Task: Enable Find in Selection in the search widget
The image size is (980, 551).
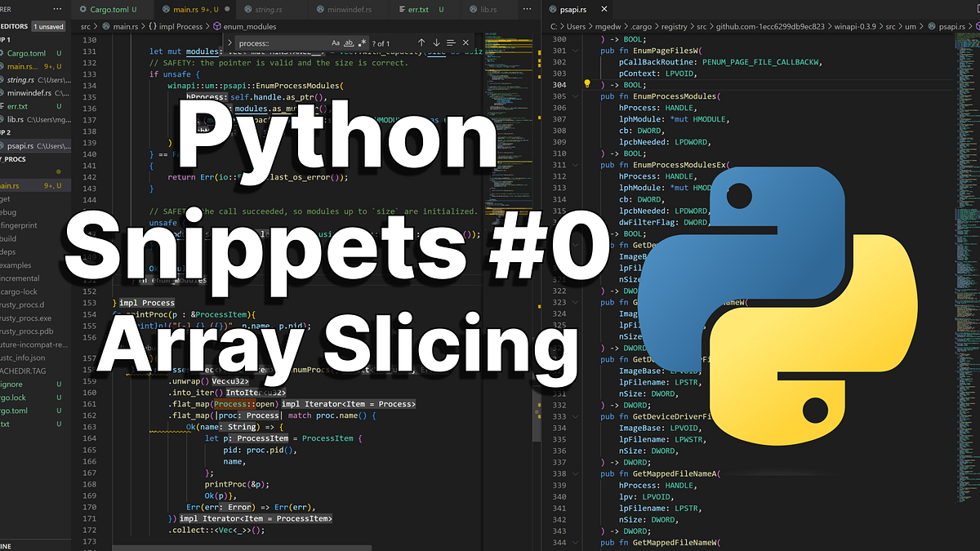Action: [x=451, y=42]
